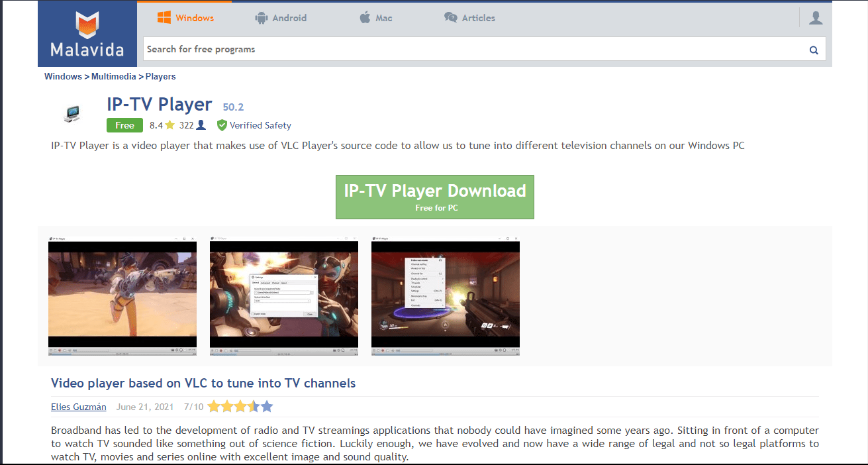
Task: Click the 8.4 rating star icon
Action: [x=169, y=125]
